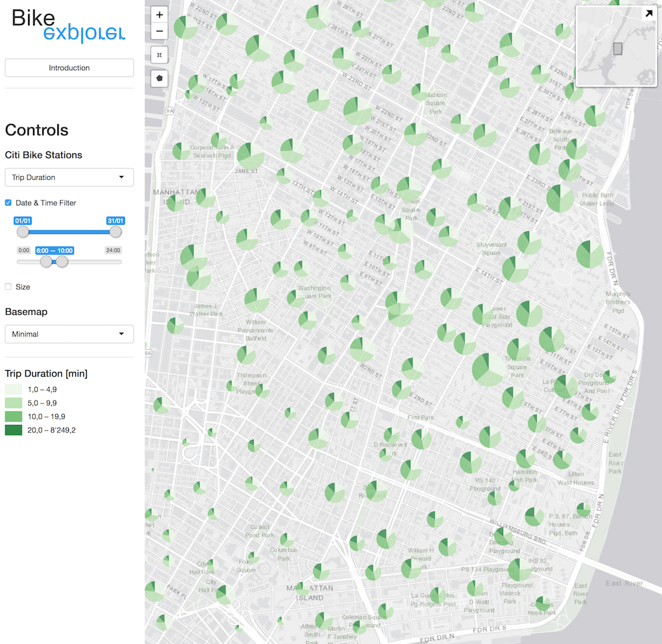Click the Basemap section label

26,312
